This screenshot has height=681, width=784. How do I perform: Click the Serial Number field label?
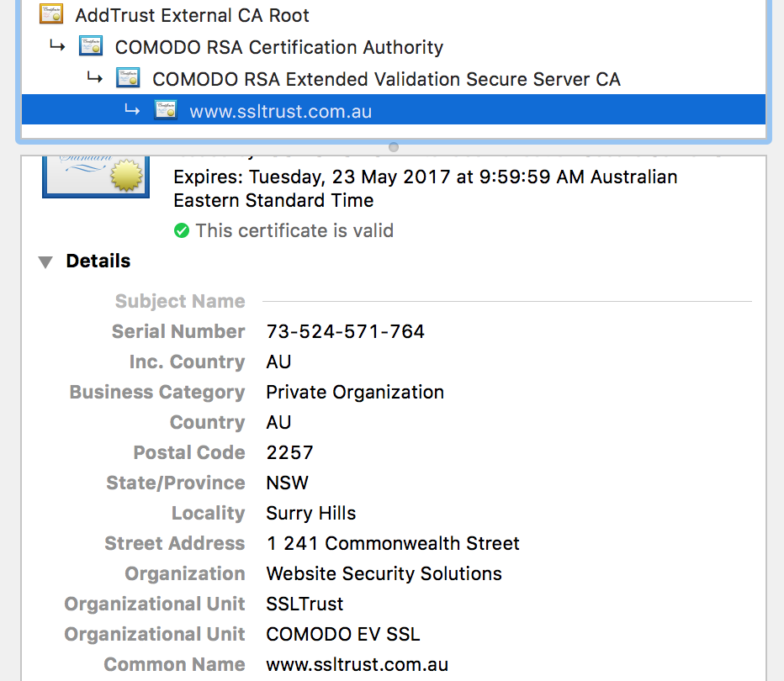[178, 331]
